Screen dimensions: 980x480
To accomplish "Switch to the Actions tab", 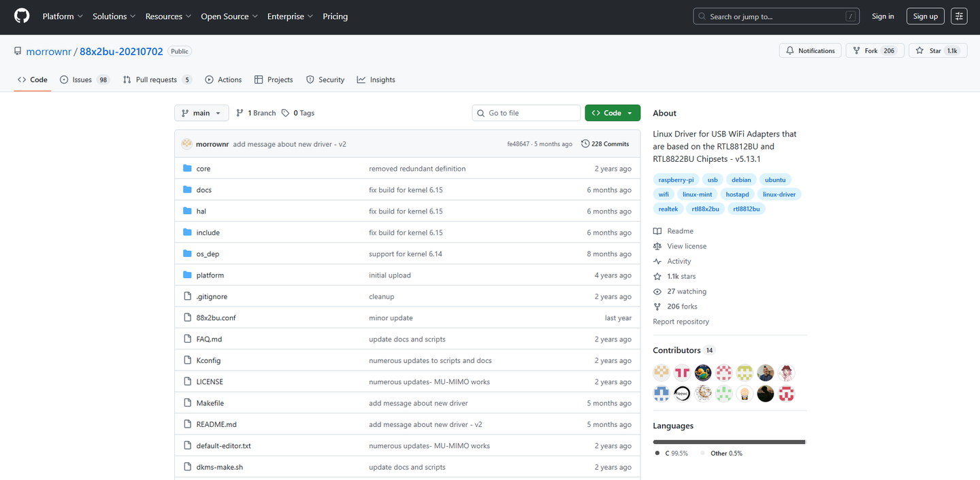I will coord(223,80).
